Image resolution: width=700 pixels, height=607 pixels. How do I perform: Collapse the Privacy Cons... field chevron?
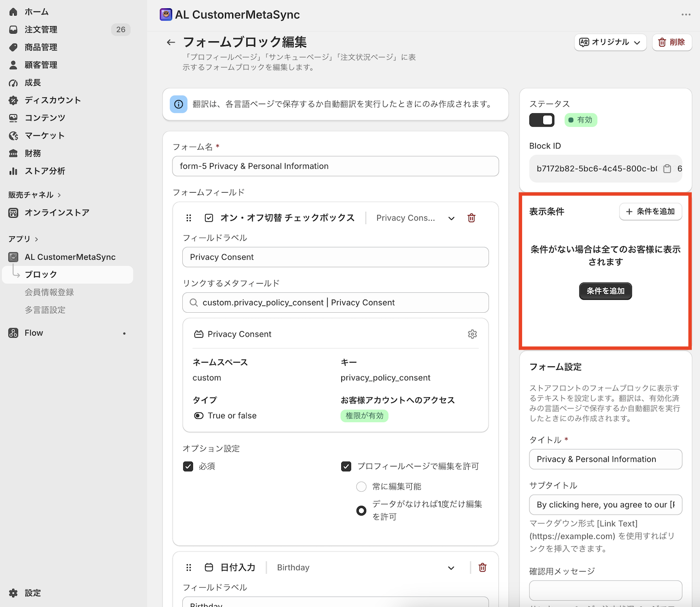451,218
